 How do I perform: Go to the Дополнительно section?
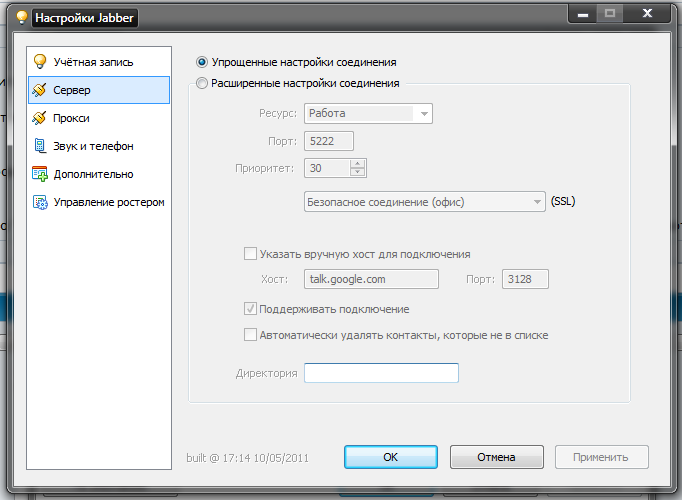pyautogui.click(x=99, y=174)
